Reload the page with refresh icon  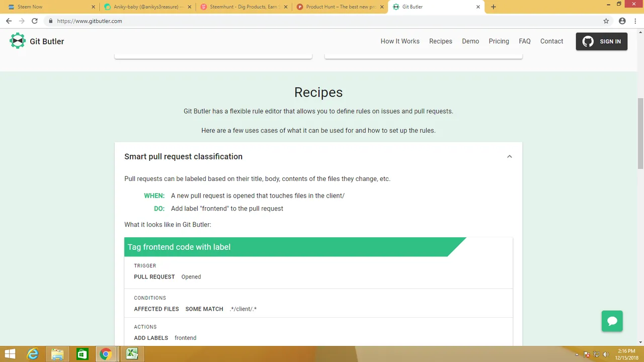coord(35,21)
